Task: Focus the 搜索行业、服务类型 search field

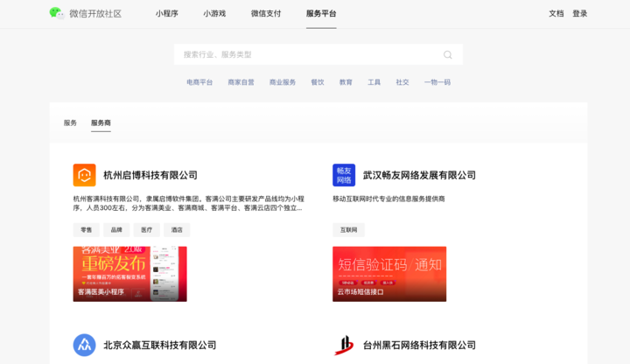Action: point(318,54)
